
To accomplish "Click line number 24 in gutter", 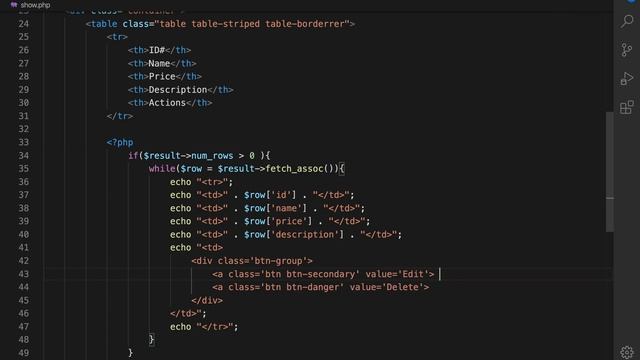I will (24, 24).
